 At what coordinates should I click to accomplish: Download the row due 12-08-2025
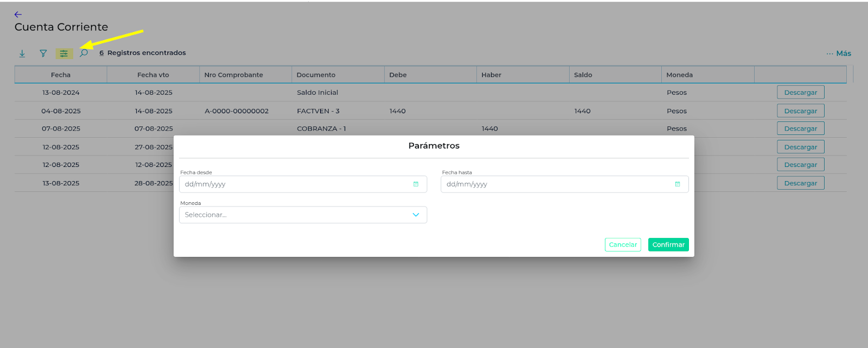pos(801,165)
